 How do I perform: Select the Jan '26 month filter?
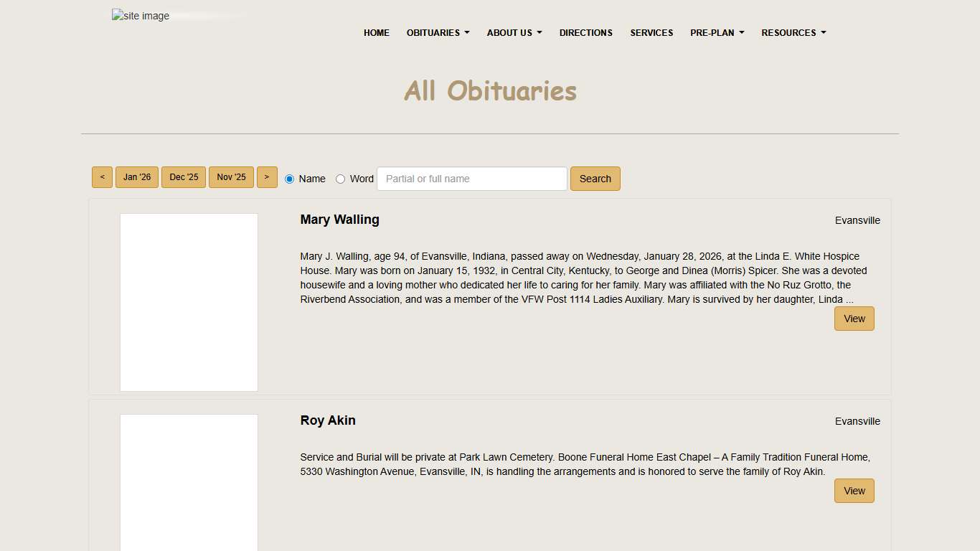tap(136, 176)
